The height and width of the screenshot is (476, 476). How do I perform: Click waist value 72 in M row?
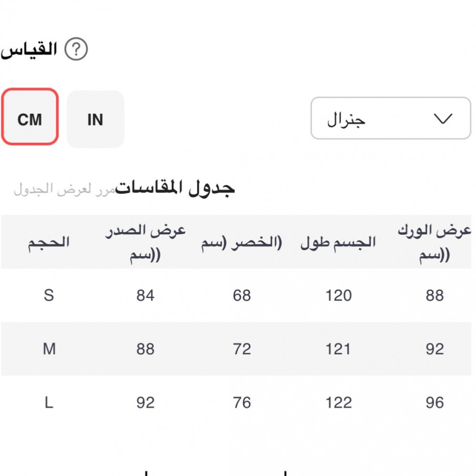pos(242,349)
